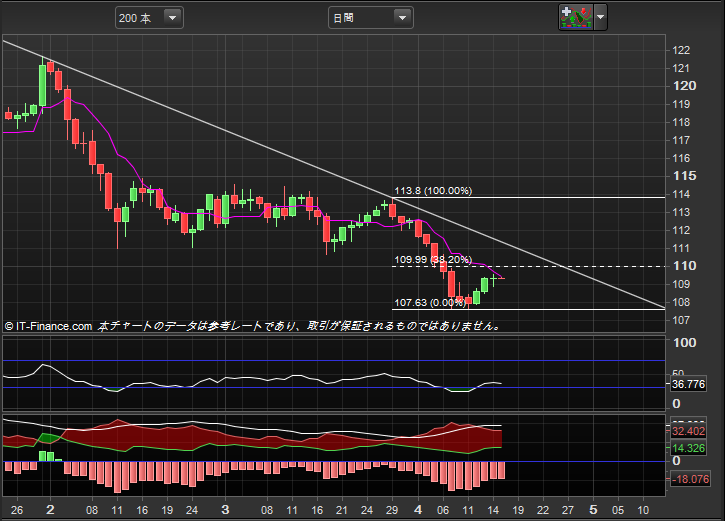The width and height of the screenshot is (725, 521).
Task: Click the 120 price axis label
Action: click(684, 86)
